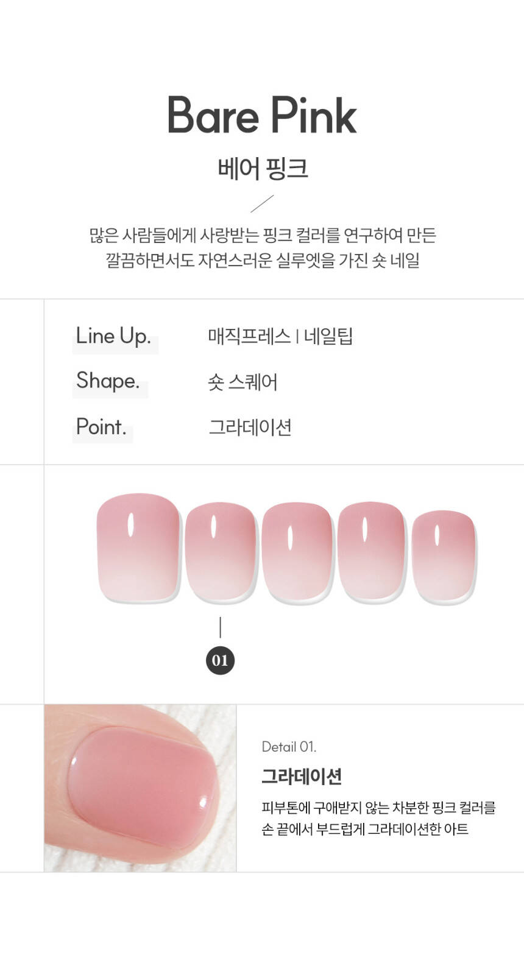Open the close-up nail detail photo
Viewport: 524px width, 980px height.
click(140, 788)
